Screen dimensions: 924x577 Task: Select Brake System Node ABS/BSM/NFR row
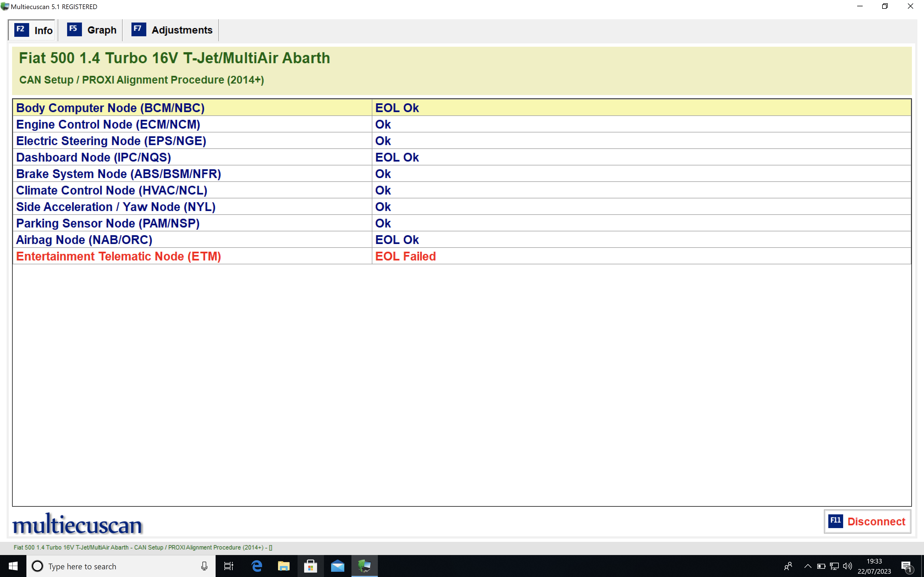(x=462, y=173)
